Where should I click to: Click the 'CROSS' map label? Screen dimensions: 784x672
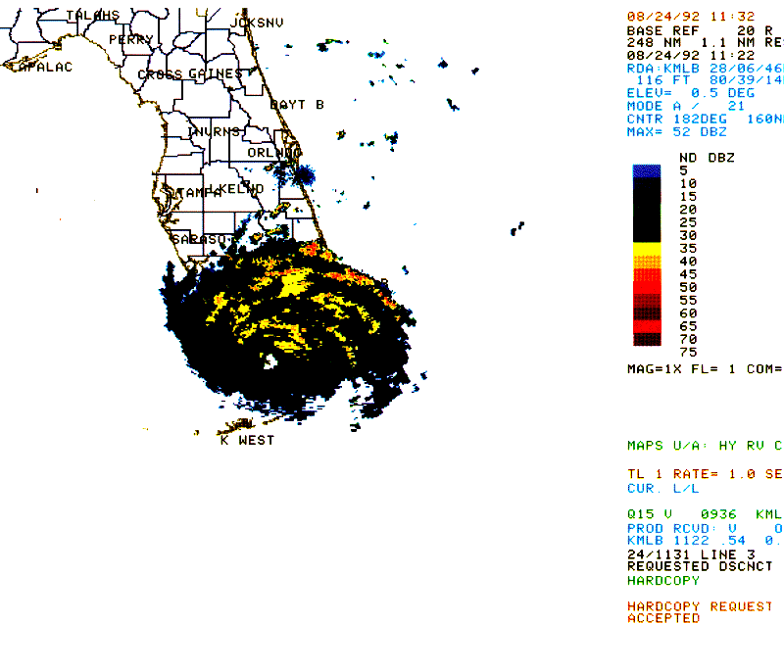pyautogui.click(x=160, y=75)
